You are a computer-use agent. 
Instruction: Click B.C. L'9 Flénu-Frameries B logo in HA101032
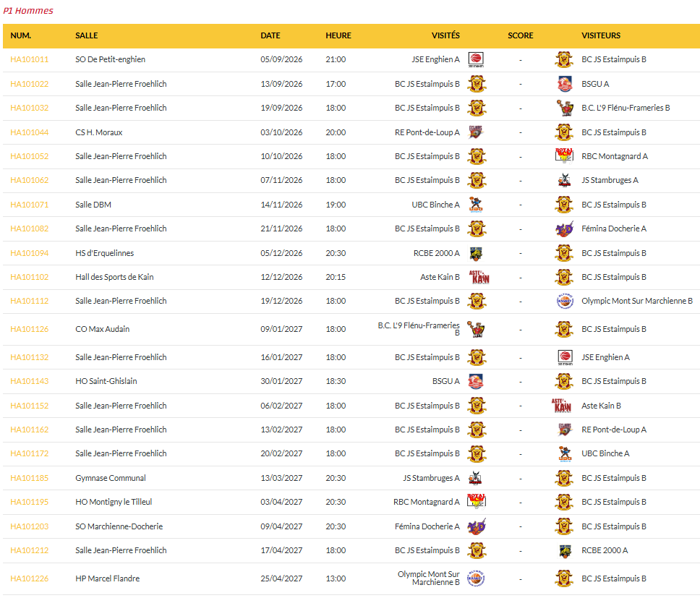pos(565,108)
